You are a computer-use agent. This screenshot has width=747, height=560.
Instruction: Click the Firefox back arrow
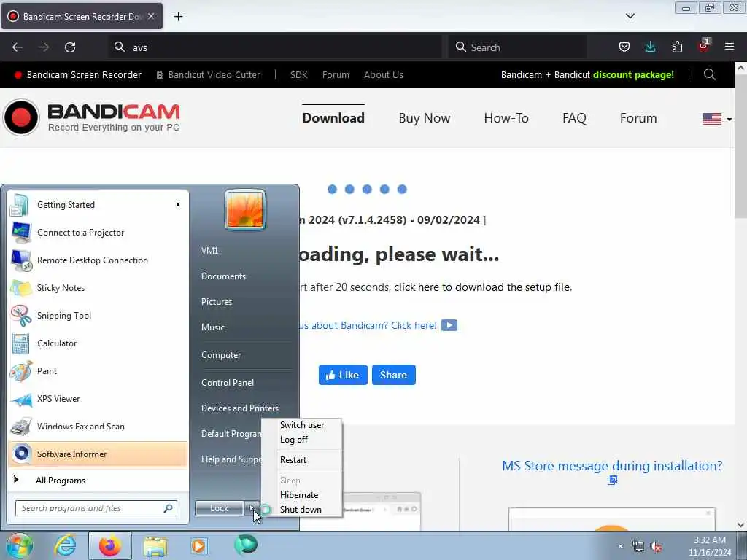[x=18, y=47]
